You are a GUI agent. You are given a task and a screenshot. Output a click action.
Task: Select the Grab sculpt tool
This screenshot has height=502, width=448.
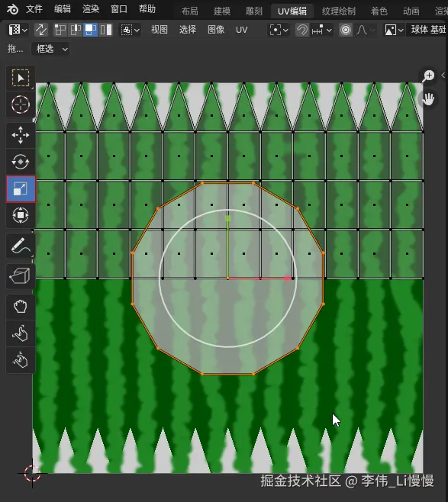coord(21,307)
